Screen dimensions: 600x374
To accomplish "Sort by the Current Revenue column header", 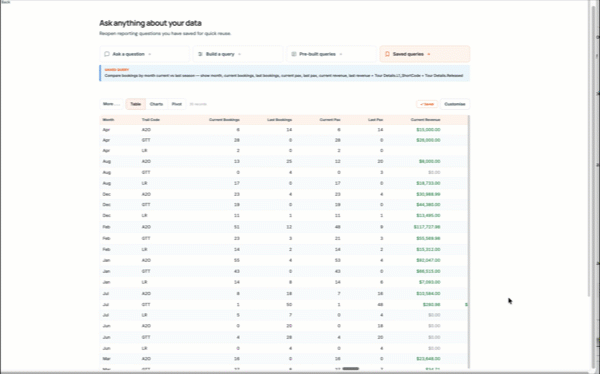I will click(425, 120).
